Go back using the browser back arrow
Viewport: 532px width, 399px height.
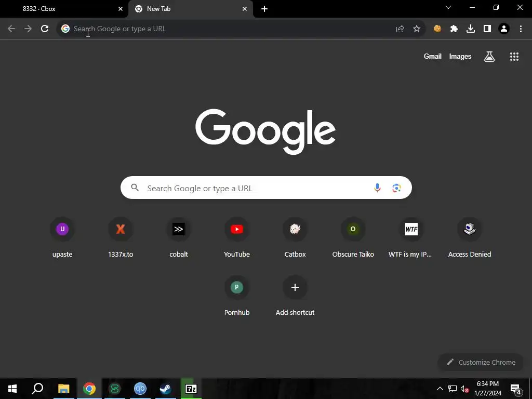[11, 29]
